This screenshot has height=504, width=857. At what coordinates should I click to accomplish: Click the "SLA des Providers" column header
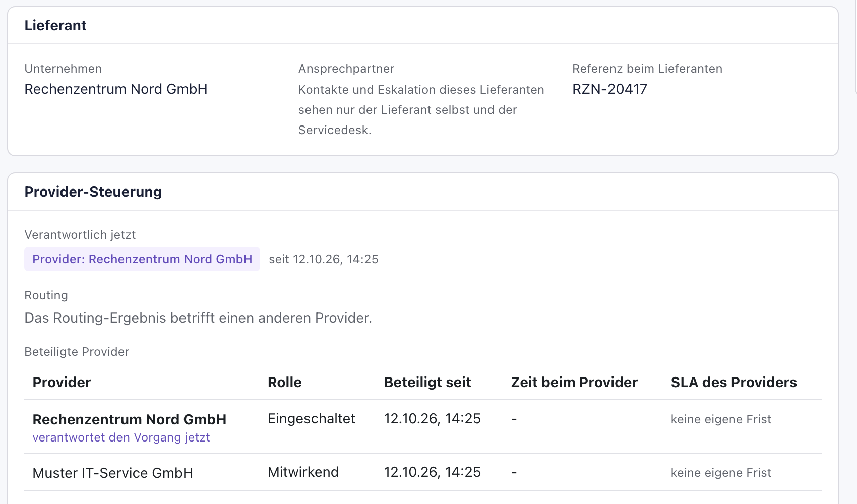[734, 383]
